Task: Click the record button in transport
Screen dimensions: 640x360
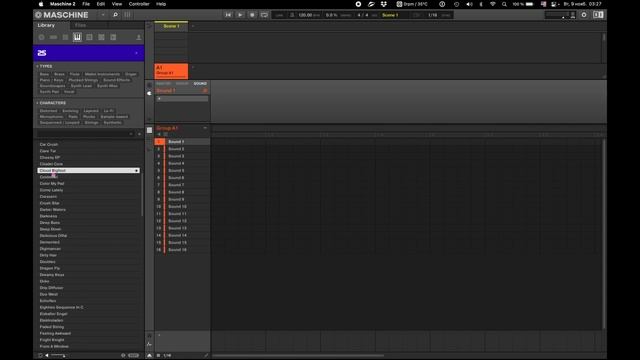Action: [x=252, y=15]
